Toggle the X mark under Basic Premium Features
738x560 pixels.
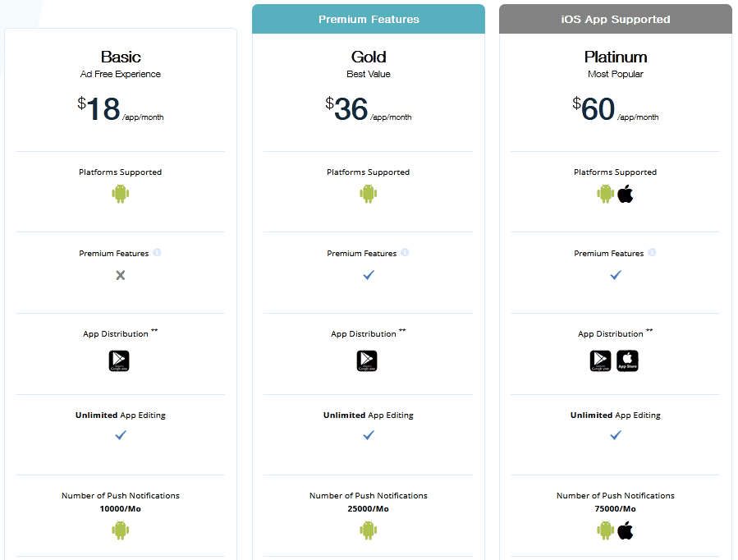click(x=120, y=275)
